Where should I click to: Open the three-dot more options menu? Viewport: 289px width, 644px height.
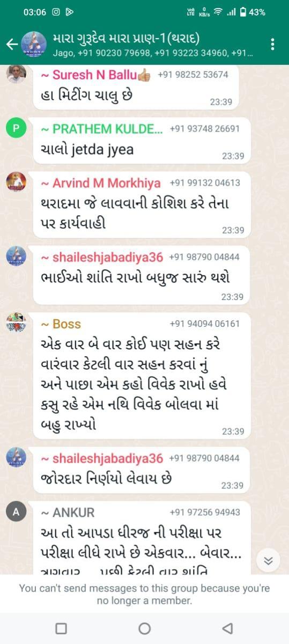point(273,44)
